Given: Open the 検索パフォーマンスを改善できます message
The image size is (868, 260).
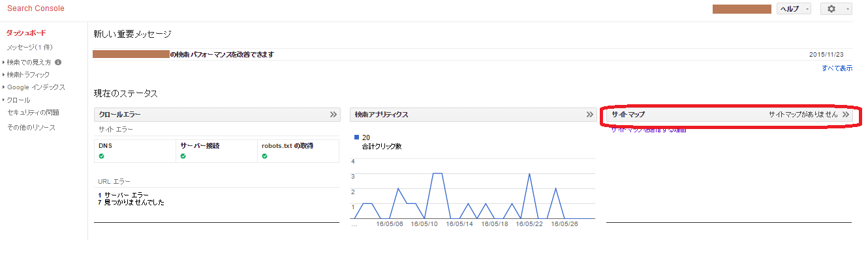Looking at the screenshot, I should (x=222, y=54).
